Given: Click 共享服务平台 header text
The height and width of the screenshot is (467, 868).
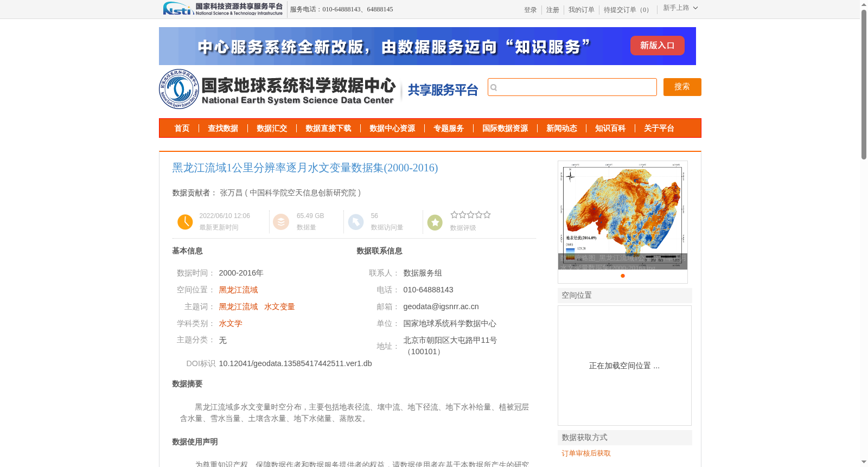Looking at the screenshot, I should (x=443, y=90).
